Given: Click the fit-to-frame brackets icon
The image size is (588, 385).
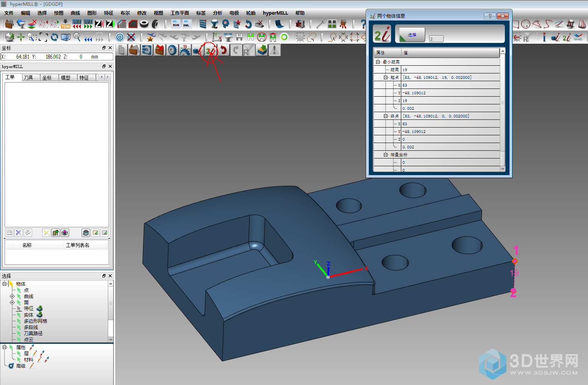Looking at the screenshot, I should pyautogui.click(x=43, y=37).
